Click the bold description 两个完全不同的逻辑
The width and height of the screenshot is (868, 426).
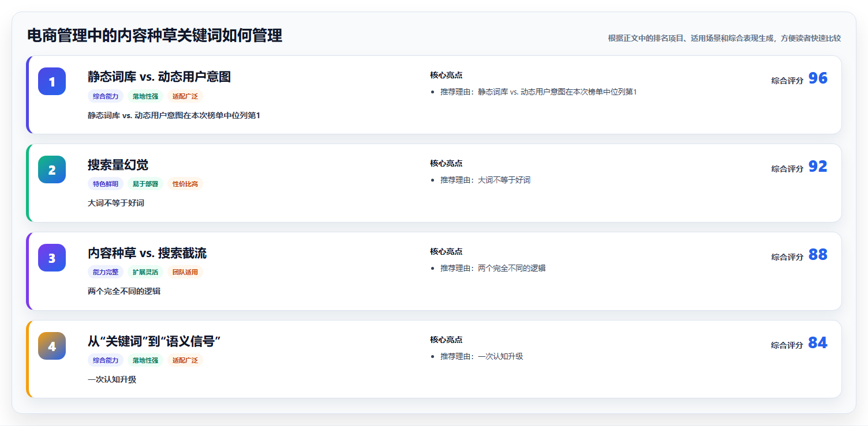[x=124, y=292]
